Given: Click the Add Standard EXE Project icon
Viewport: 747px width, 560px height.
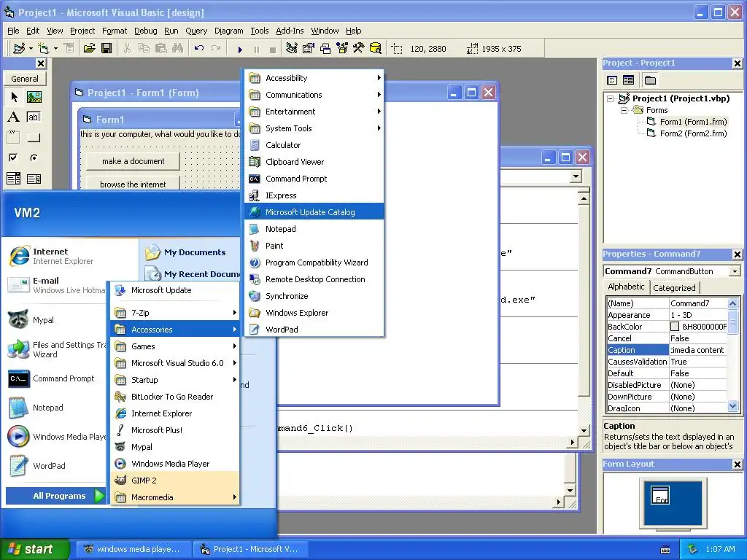Looking at the screenshot, I should pos(19,48).
